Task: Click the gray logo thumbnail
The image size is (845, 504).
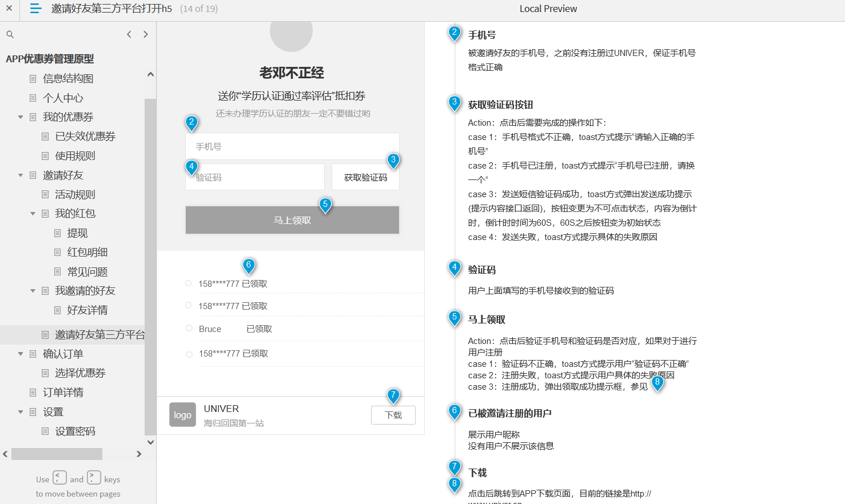Action: pos(182,415)
